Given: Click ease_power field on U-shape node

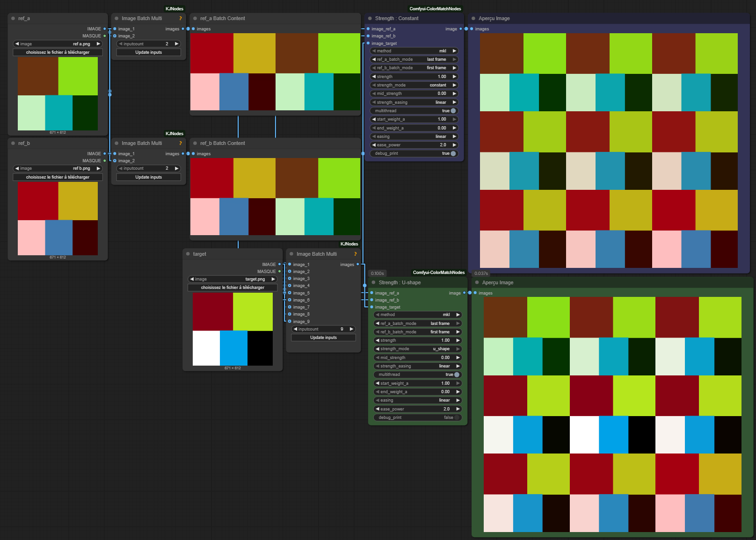Looking at the screenshot, I should (417, 409).
